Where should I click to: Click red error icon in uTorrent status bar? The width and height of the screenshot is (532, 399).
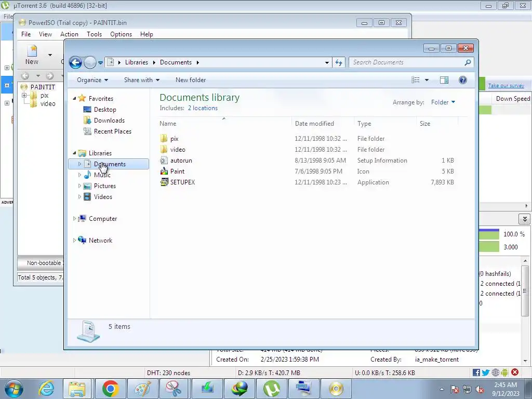(515, 372)
